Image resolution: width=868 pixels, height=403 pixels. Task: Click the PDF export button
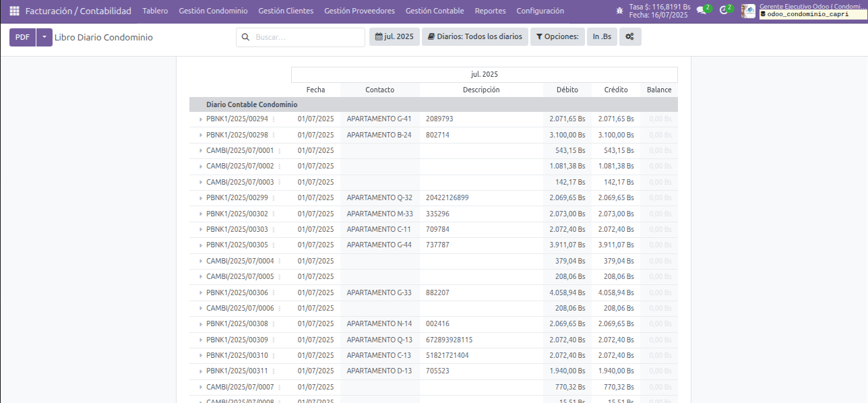[22, 37]
